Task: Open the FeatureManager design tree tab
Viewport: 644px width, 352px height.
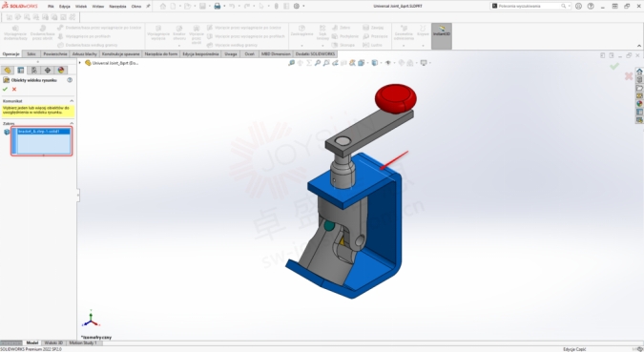Action: (x=8, y=71)
